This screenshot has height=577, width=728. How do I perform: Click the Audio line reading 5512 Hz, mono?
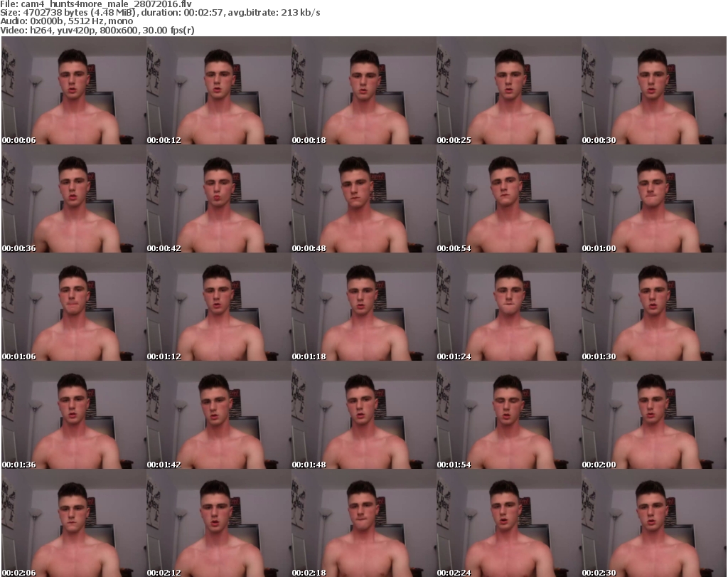coord(66,21)
